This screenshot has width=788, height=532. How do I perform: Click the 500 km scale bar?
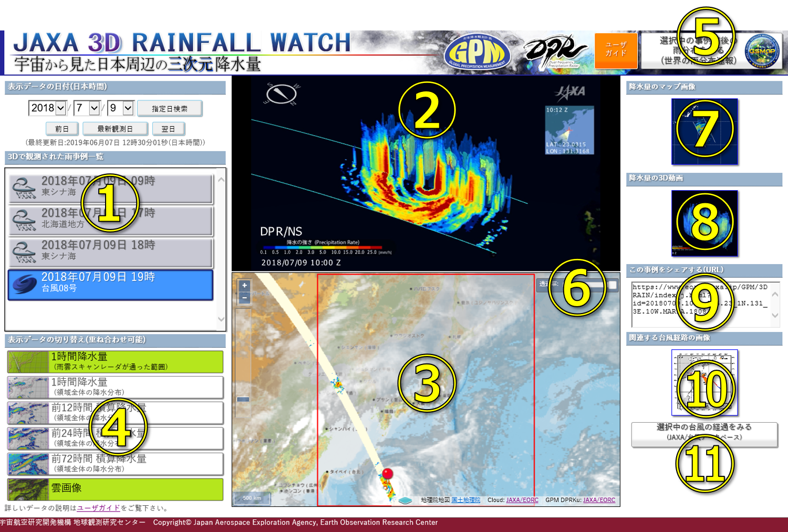point(253,498)
